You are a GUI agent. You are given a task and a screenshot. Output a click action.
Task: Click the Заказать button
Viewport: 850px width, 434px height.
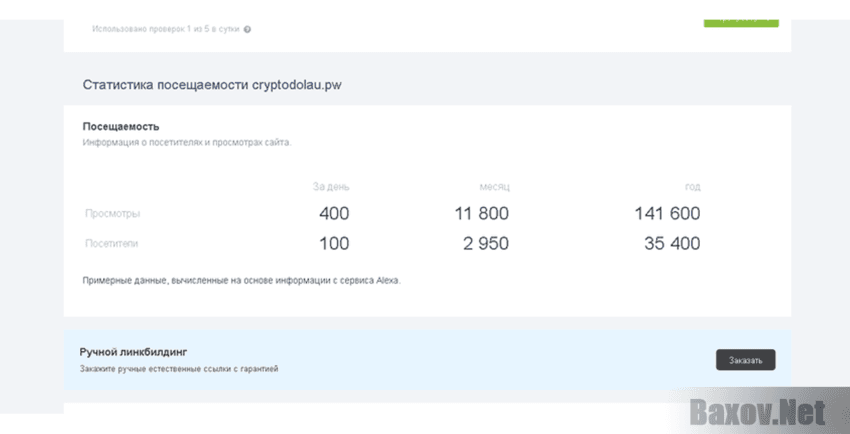pos(745,360)
